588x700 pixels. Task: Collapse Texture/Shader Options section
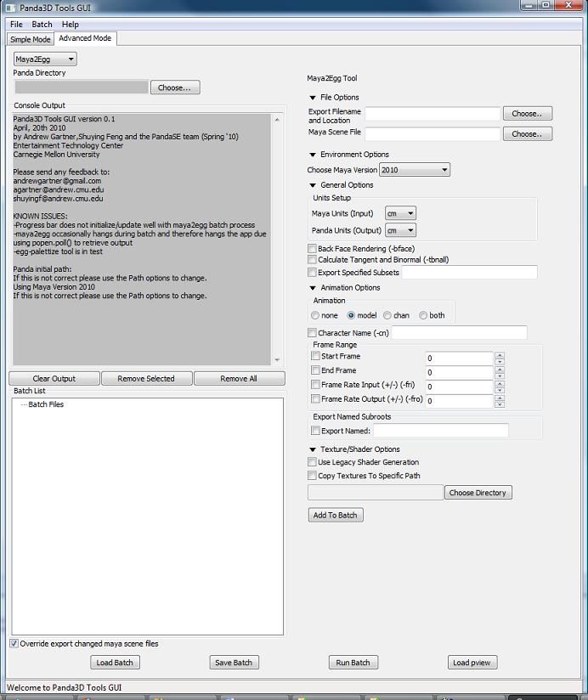313,449
